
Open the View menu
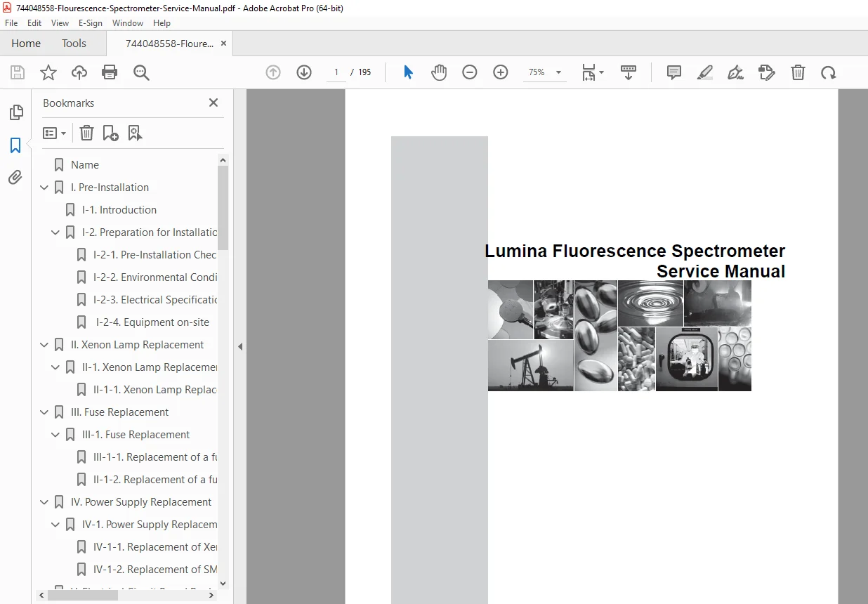(x=60, y=23)
